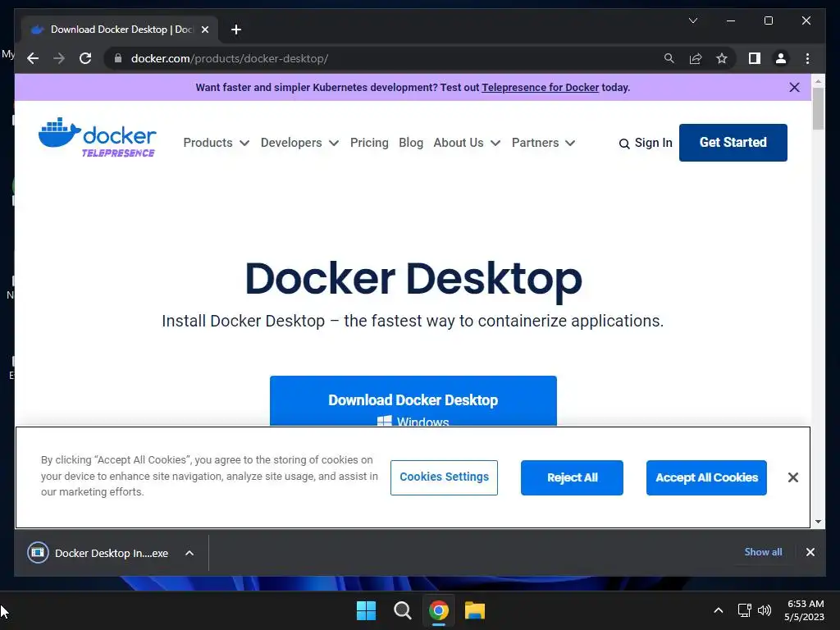
Task: Bookmark this tab with star icon
Action: click(722, 58)
